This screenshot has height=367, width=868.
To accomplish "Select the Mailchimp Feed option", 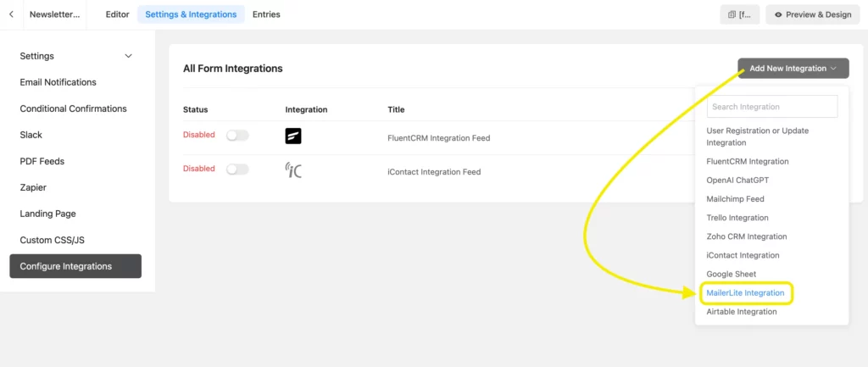I will tap(735, 198).
